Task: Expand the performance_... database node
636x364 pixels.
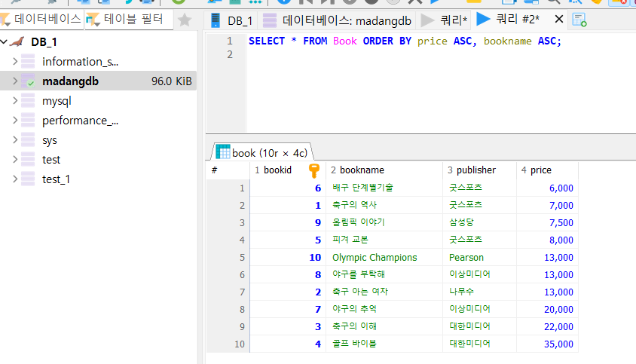Action: [15, 120]
